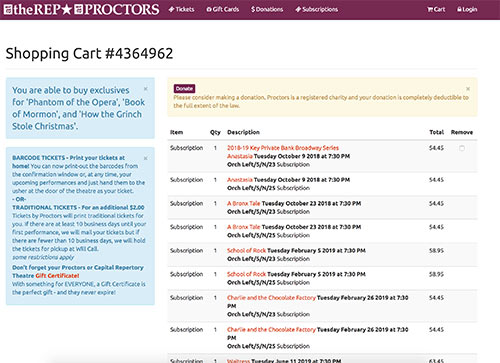Open Charlie and the Chocolate Factory link, seat S/N/23
This screenshot has width=500, height=363.
tap(271, 298)
